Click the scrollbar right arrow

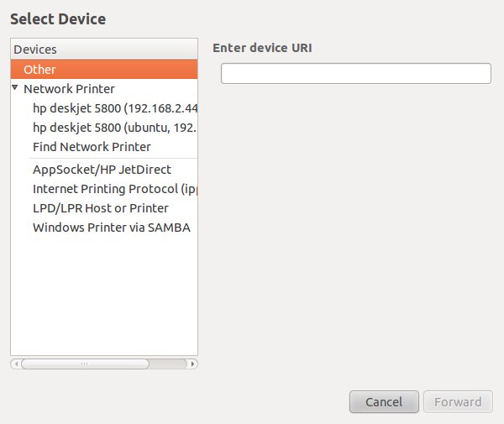pyautogui.click(x=194, y=364)
